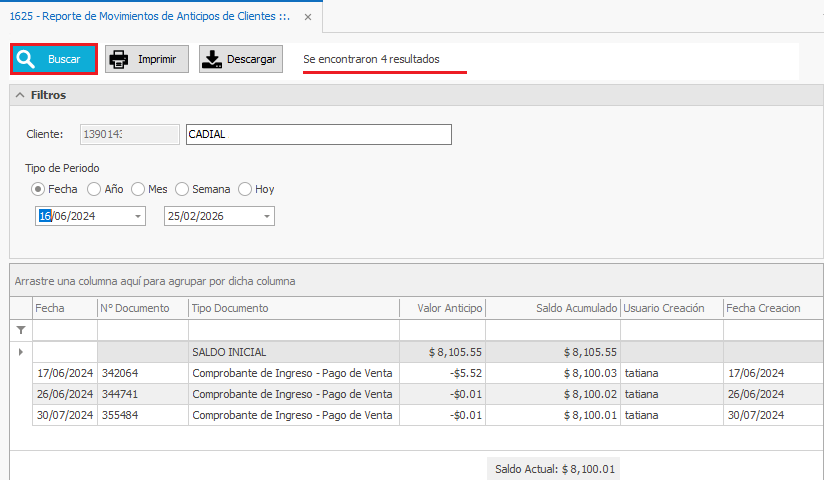The image size is (824, 480).
Task: Open the end date 25/02/2026 dropdown
Action: 267,217
